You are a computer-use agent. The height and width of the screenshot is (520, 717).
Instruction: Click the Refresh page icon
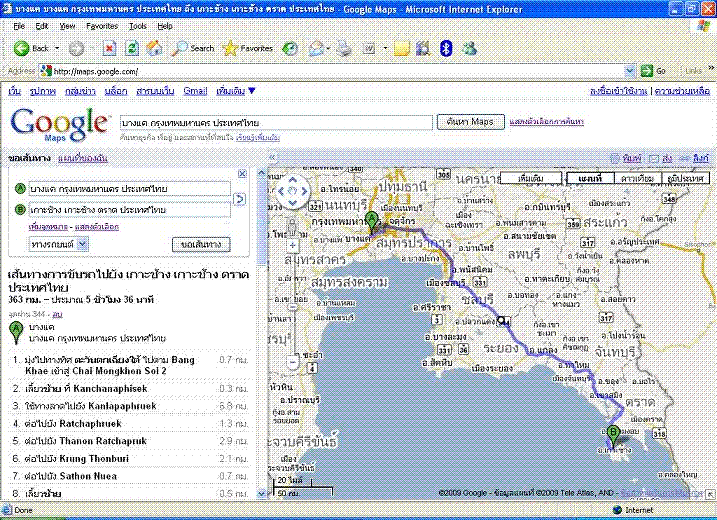[131, 47]
